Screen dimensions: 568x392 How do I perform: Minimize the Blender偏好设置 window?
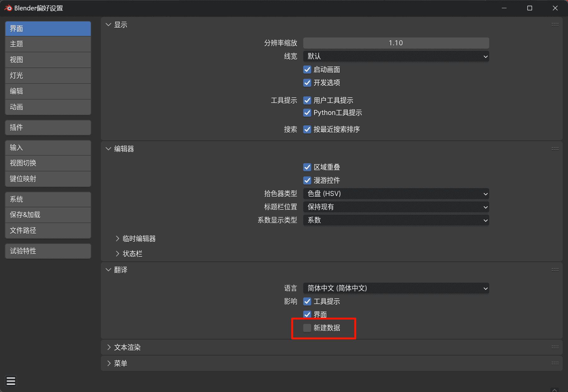click(x=504, y=8)
